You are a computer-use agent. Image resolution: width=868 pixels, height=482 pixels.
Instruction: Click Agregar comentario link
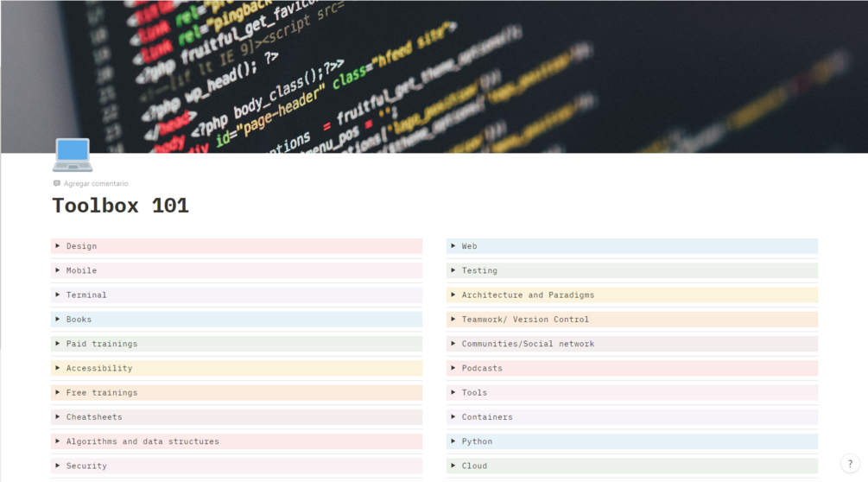(x=96, y=183)
